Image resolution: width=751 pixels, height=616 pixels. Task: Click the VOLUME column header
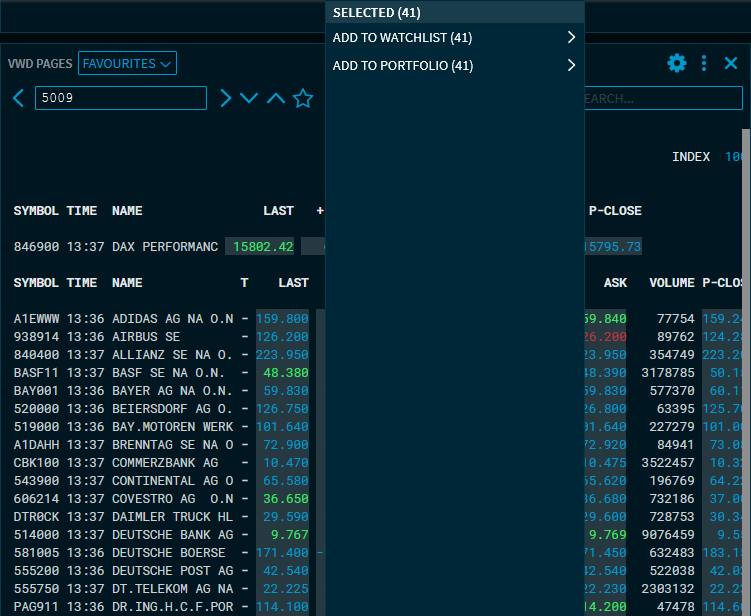click(671, 283)
